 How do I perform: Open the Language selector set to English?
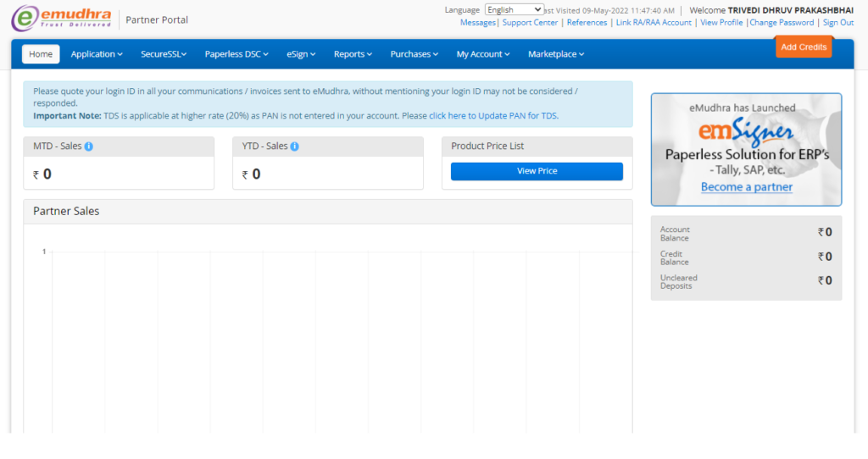click(515, 10)
